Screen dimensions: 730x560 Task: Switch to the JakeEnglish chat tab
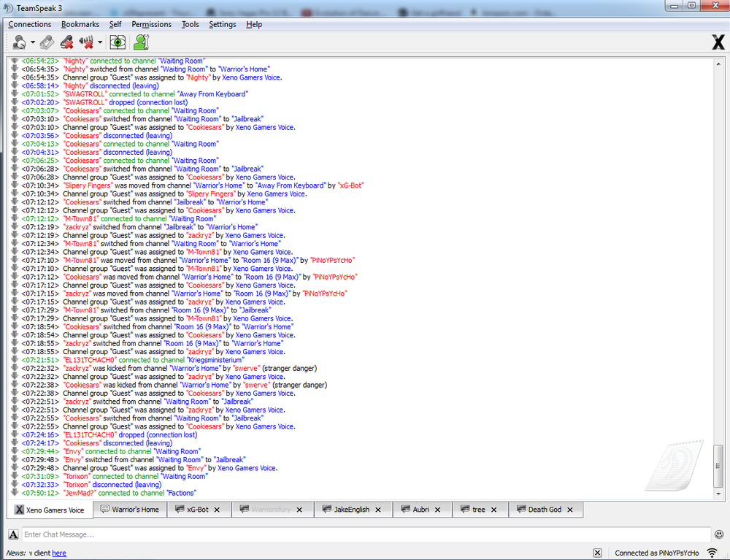[352, 510]
